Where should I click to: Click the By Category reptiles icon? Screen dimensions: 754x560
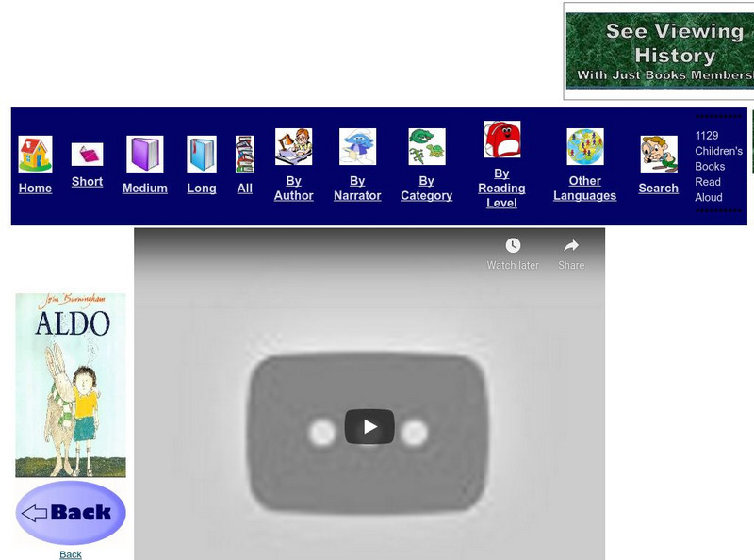click(x=427, y=147)
